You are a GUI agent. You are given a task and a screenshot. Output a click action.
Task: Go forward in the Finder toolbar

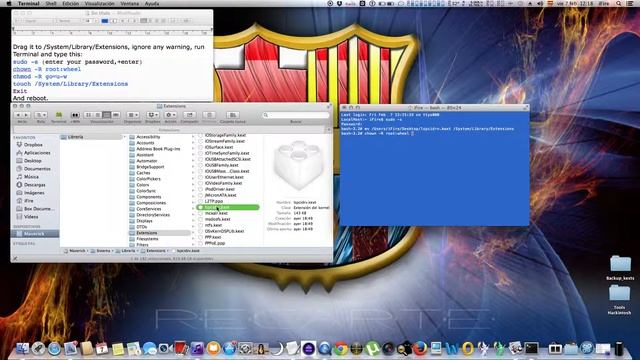coord(26,115)
